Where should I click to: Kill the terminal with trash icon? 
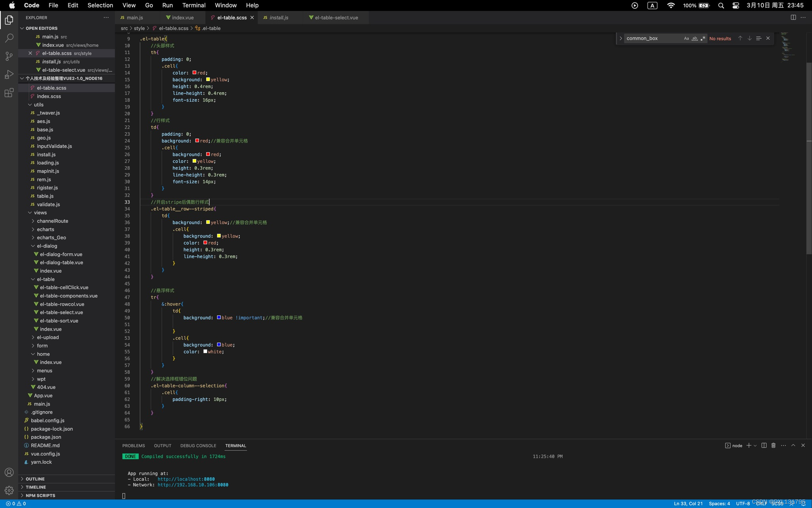(773, 445)
